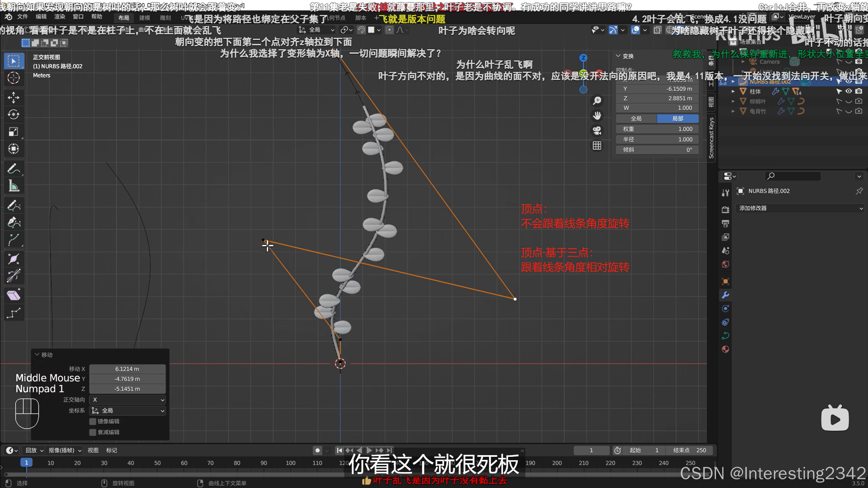The height and width of the screenshot is (488, 868).
Task: Select the 全局 button in transform panel
Action: click(x=636, y=118)
